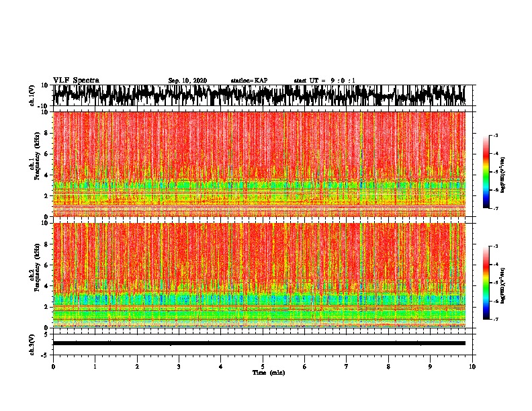This screenshot has height=411, width=532.
Task: Click the ch.2 color scale bar
Action: [x=486, y=283]
